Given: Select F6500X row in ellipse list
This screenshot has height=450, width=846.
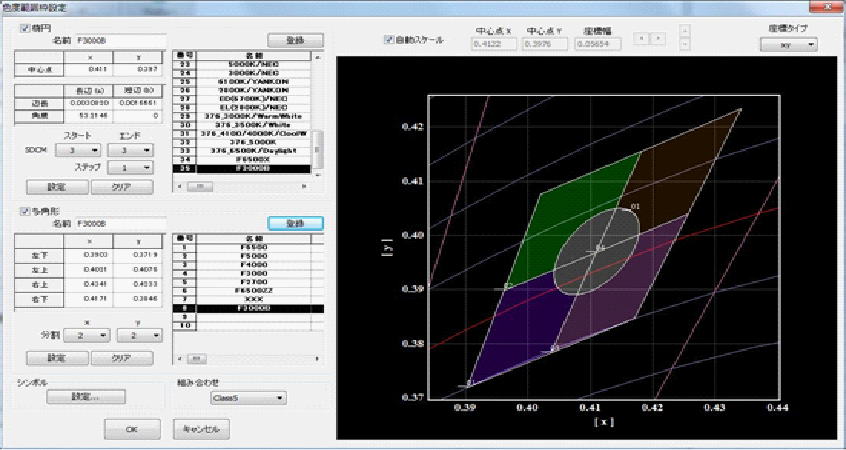Looking at the screenshot, I should point(242,160).
